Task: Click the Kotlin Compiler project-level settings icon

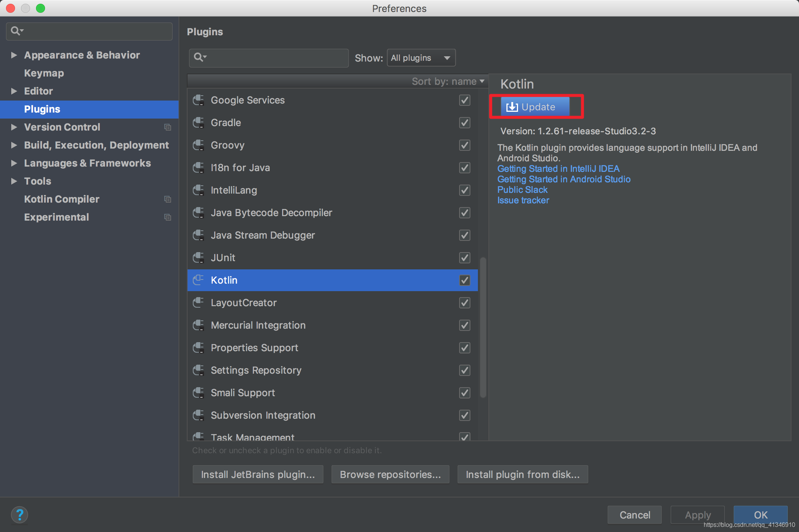Action: click(168, 199)
